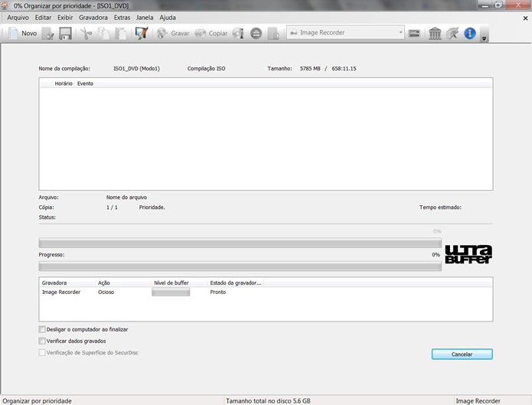The width and height of the screenshot is (532, 405).
Task: Toggle Verificação de Superfície do SecurDisc
Action: tap(42, 353)
